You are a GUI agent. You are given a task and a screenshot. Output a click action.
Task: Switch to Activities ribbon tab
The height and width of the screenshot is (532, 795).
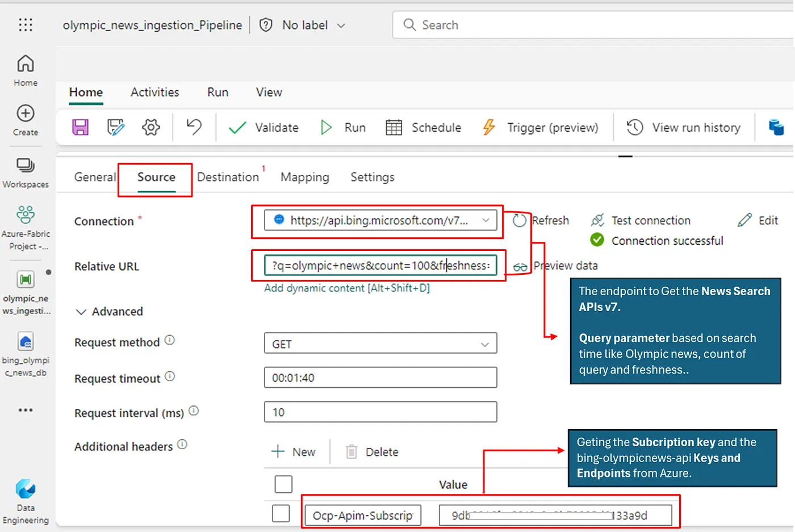(155, 93)
